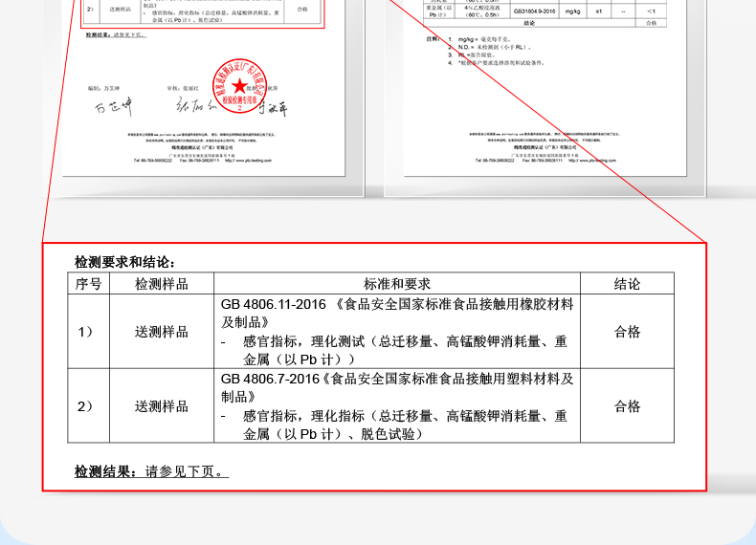Click the right test report page thumbnail

[545, 88]
